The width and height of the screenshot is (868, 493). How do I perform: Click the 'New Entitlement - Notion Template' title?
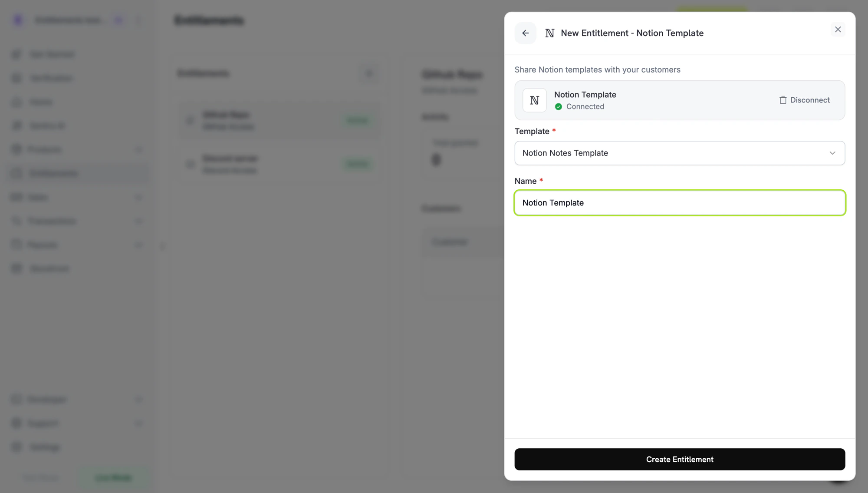click(632, 33)
